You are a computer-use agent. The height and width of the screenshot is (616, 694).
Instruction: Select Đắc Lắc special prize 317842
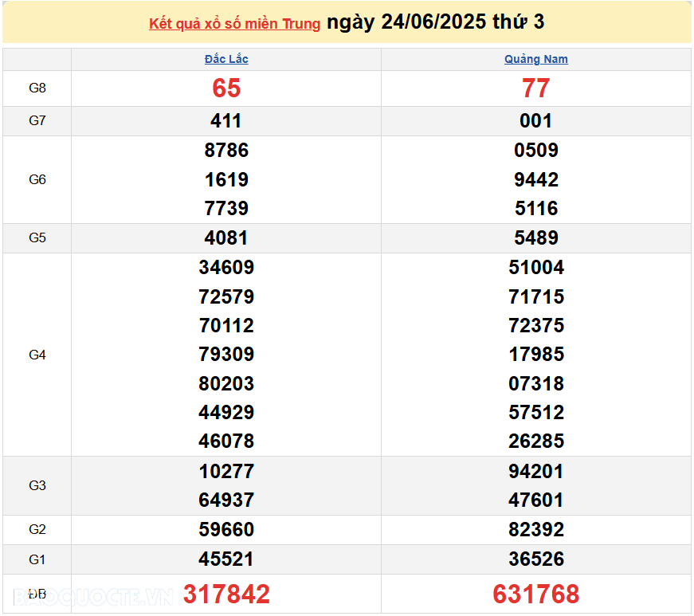pos(226,594)
